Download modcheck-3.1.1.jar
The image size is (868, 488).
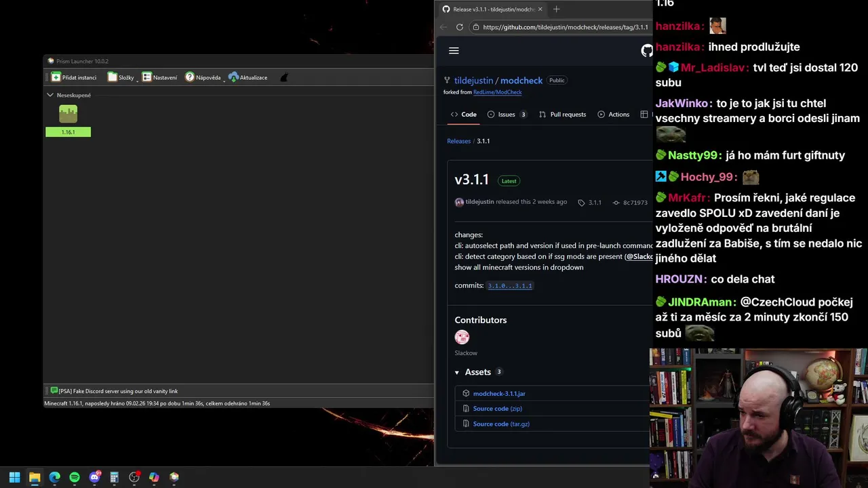pyautogui.click(x=499, y=394)
